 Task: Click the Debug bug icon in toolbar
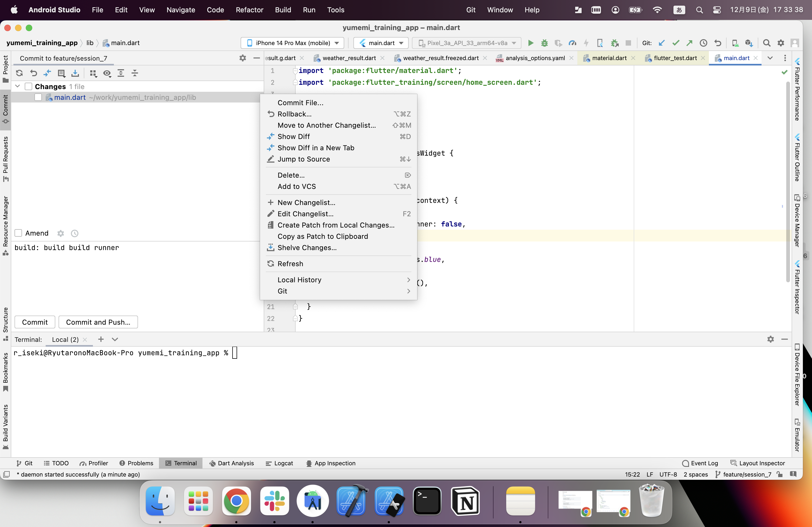click(545, 43)
